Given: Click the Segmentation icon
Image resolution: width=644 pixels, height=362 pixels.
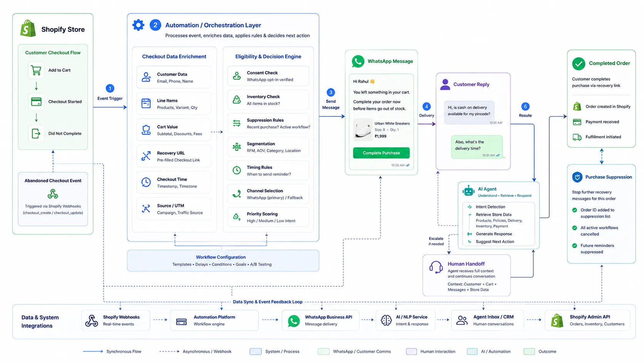Looking at the screenshot, I should coord(237,147).
